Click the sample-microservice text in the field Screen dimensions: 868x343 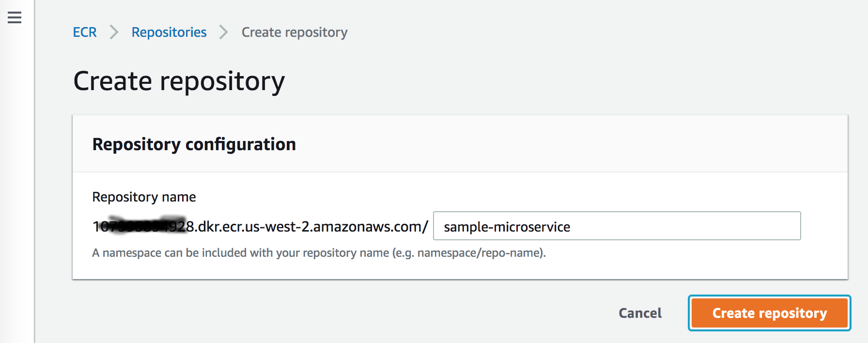(507, 227)
